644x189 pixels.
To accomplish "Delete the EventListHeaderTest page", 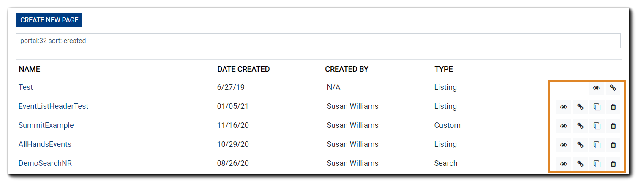I will (x=613, y=107).
